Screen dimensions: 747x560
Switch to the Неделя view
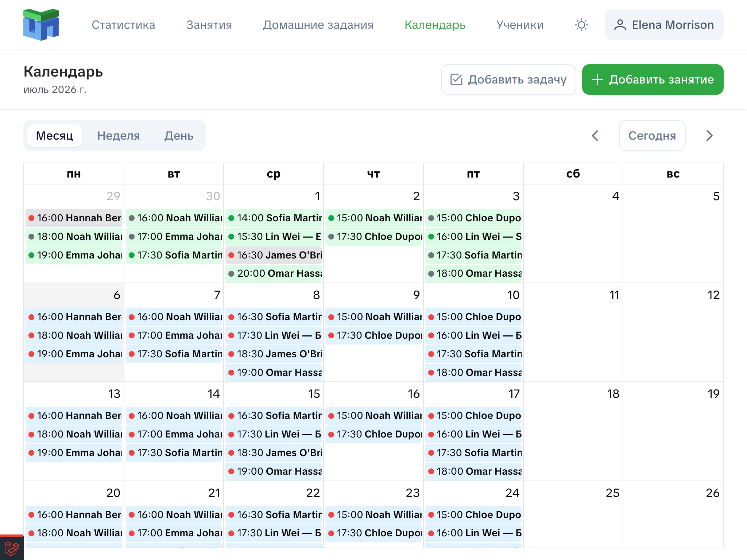pos(119,136)
